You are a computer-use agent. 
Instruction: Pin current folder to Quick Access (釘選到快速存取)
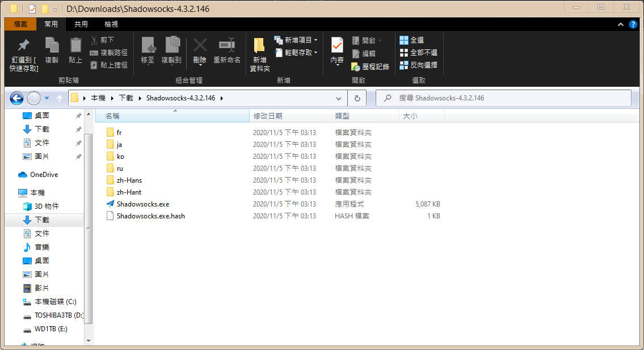[20, 54]
